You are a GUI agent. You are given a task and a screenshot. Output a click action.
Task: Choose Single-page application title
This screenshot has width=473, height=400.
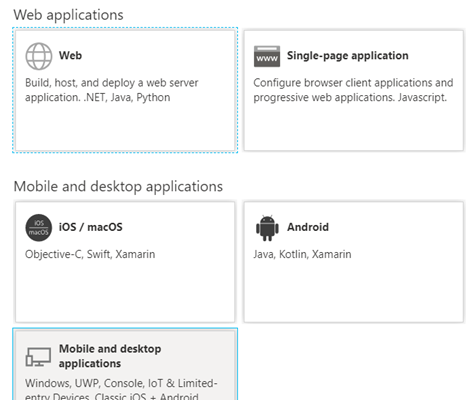348,56
